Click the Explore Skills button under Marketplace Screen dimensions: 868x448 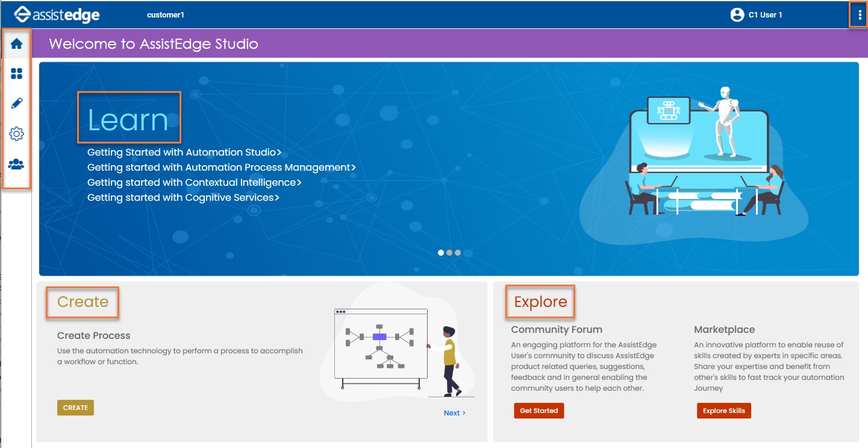point(723,410)
